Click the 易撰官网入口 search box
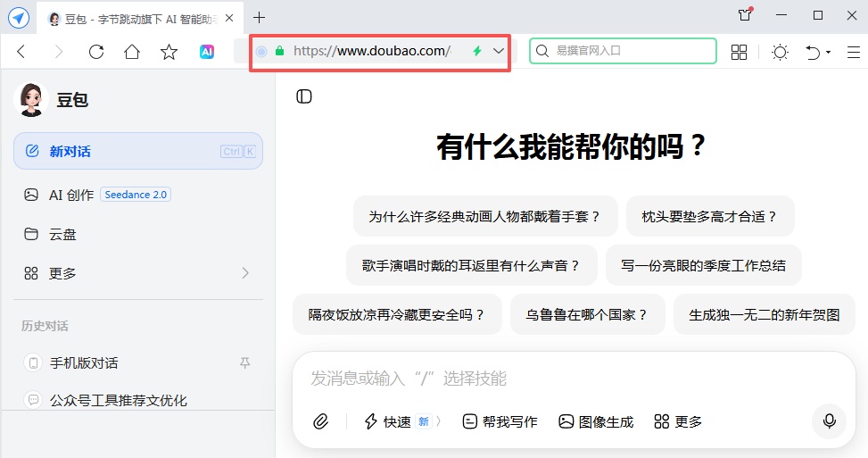The image size is (868, 458). [624, 51]
